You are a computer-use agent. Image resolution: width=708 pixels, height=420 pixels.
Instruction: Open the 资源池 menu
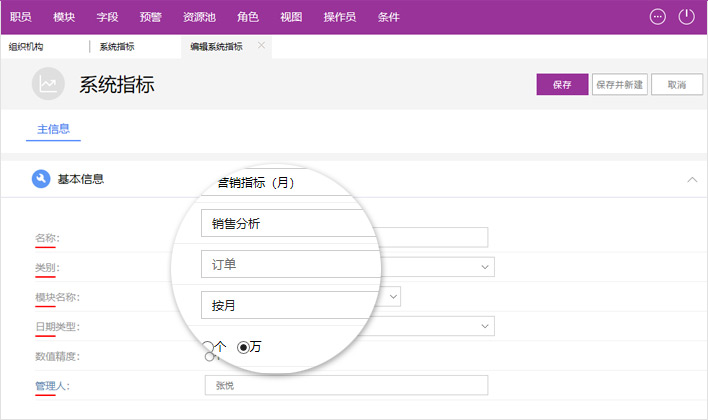click(x=199, y=17)
